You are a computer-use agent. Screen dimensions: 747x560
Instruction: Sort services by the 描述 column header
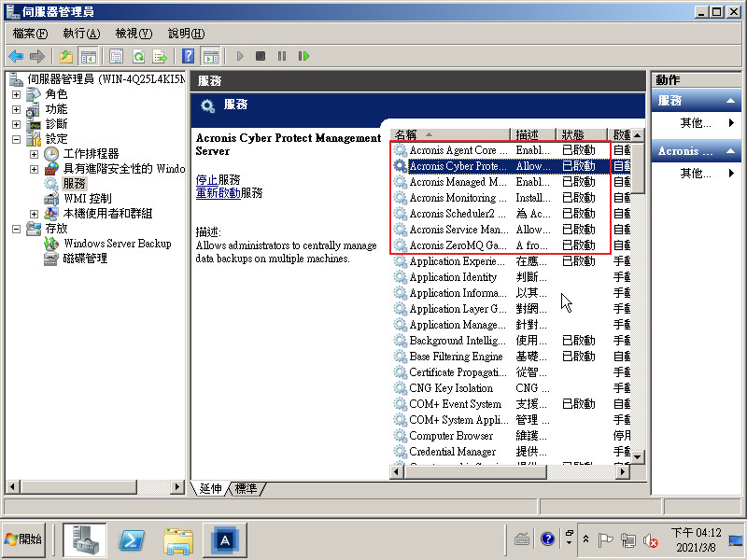tap(533, 134)
